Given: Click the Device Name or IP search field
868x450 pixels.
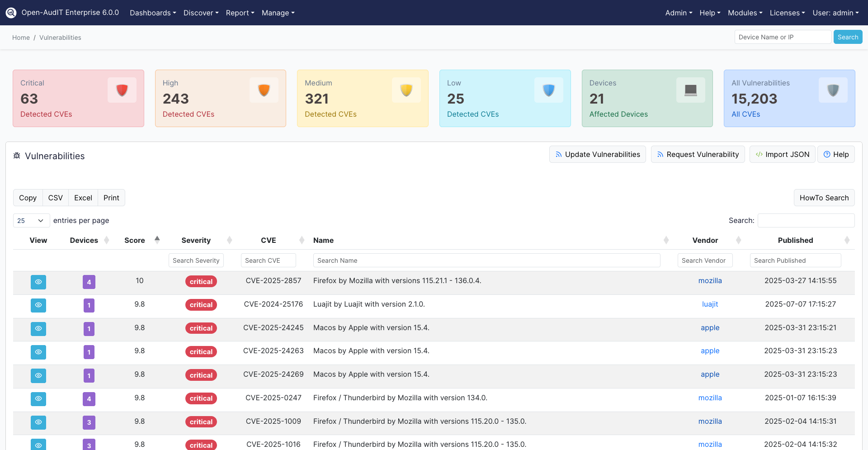Looking at the screenshot, I should (x=783, y=37).
